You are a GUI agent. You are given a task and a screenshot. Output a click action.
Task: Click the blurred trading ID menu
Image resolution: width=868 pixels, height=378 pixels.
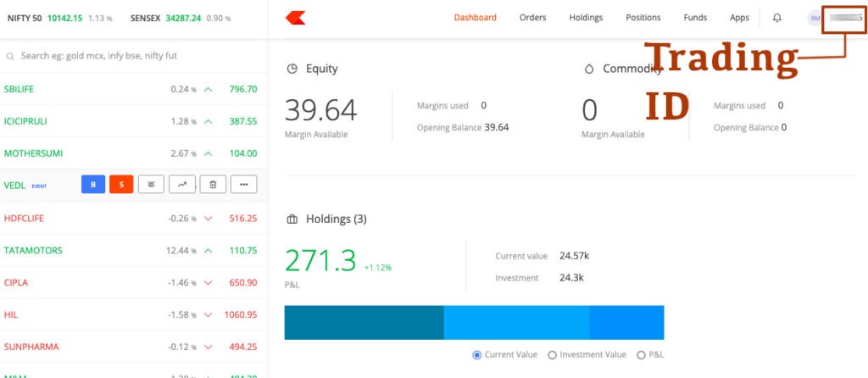pyautogui.click(x=845, y=18)
